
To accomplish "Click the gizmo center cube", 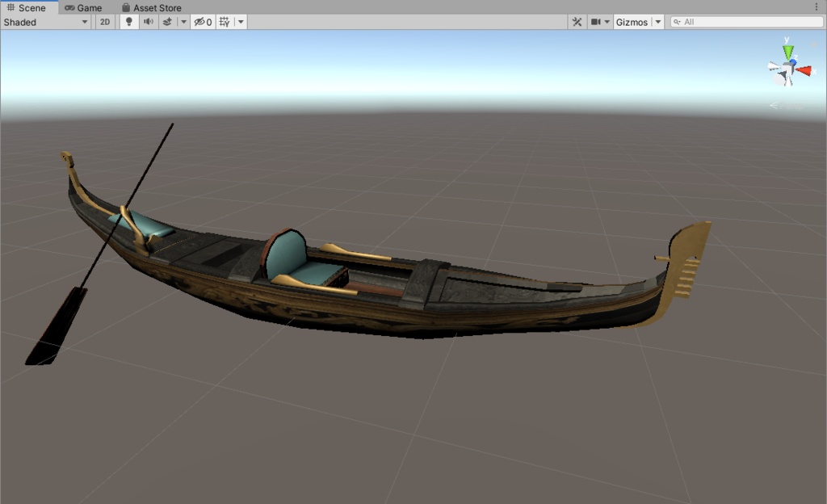I will click(787, 69).
